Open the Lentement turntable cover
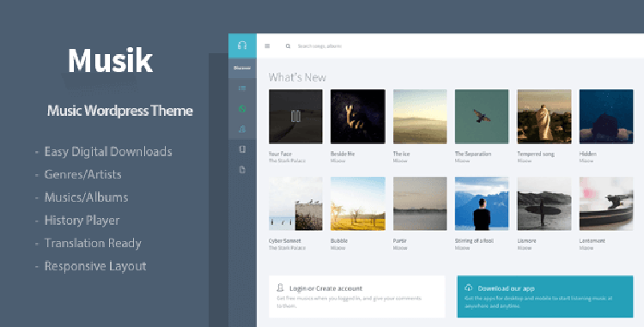The height and width of the screenshot is (327, 644). click(x=606, y=203)
